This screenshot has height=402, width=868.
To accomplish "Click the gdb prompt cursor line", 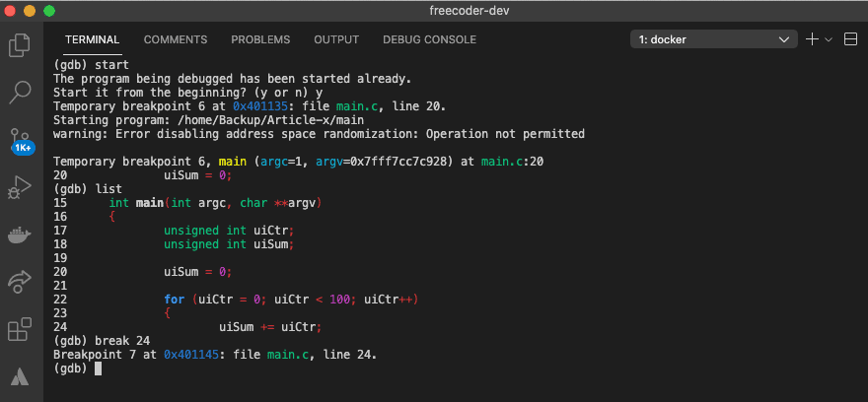I will click(78, 368).
